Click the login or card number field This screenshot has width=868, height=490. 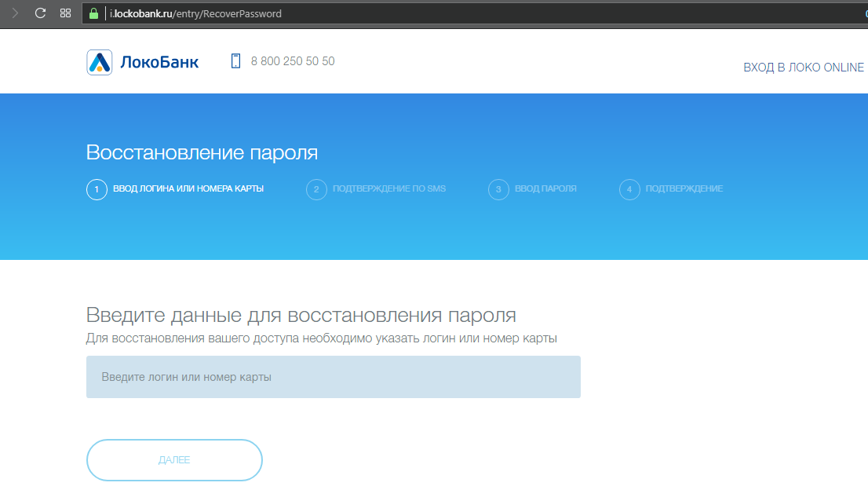(x=333, y=377)
